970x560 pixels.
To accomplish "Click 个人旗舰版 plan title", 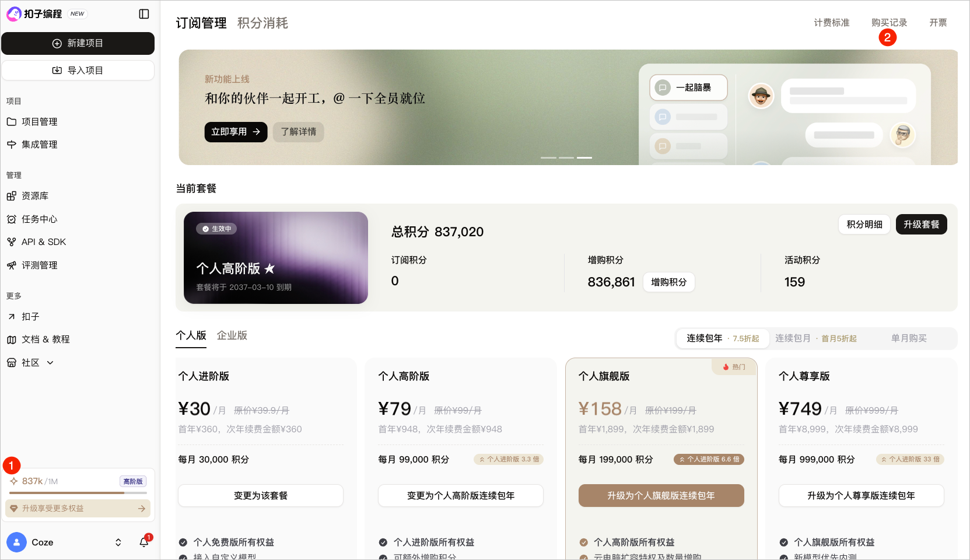I will coord(604,376).
